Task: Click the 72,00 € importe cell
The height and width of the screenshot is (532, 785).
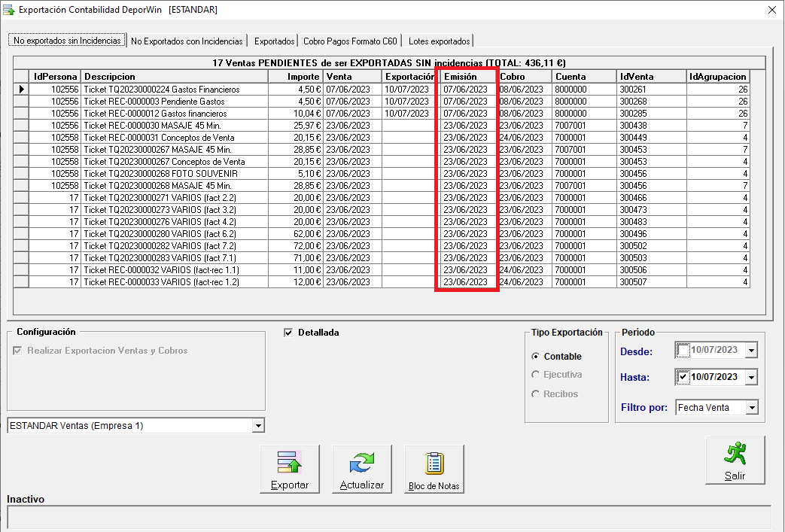Action: tap(296, 245)
